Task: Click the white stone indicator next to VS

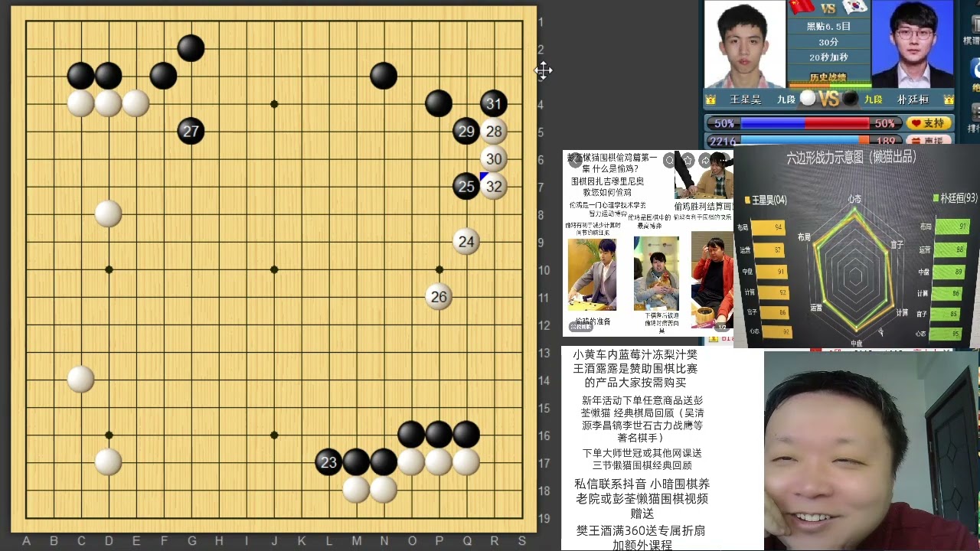Action: (x=808, y=98)
